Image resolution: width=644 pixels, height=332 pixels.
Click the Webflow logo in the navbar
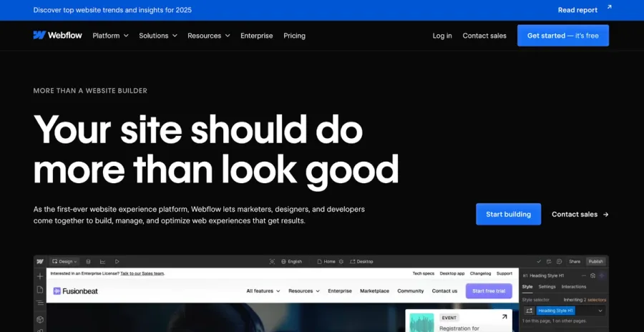(57, 35)
